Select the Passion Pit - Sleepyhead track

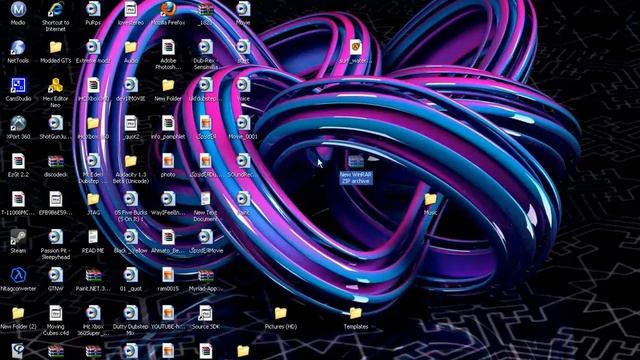click(56, 237)
